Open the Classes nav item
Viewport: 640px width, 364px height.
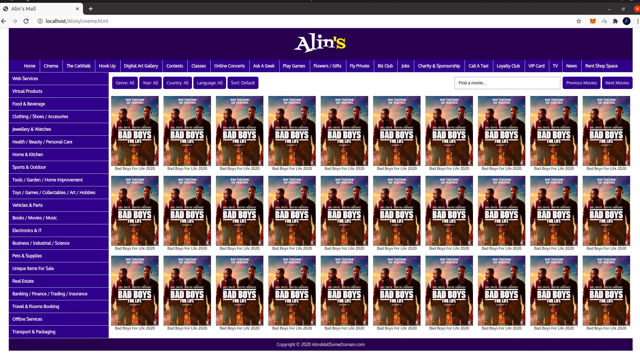point(199,66)
